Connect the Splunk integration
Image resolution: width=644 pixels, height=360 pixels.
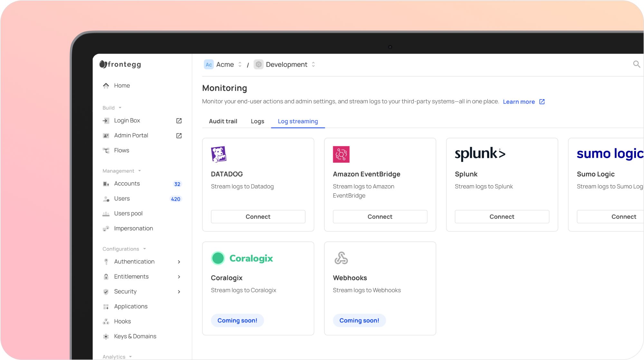pyautogui.click(x=502, y=217)
